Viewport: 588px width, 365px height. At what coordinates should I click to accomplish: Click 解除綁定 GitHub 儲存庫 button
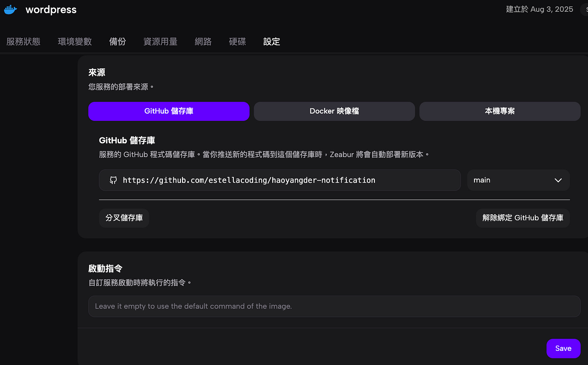(x=523, y=218)
